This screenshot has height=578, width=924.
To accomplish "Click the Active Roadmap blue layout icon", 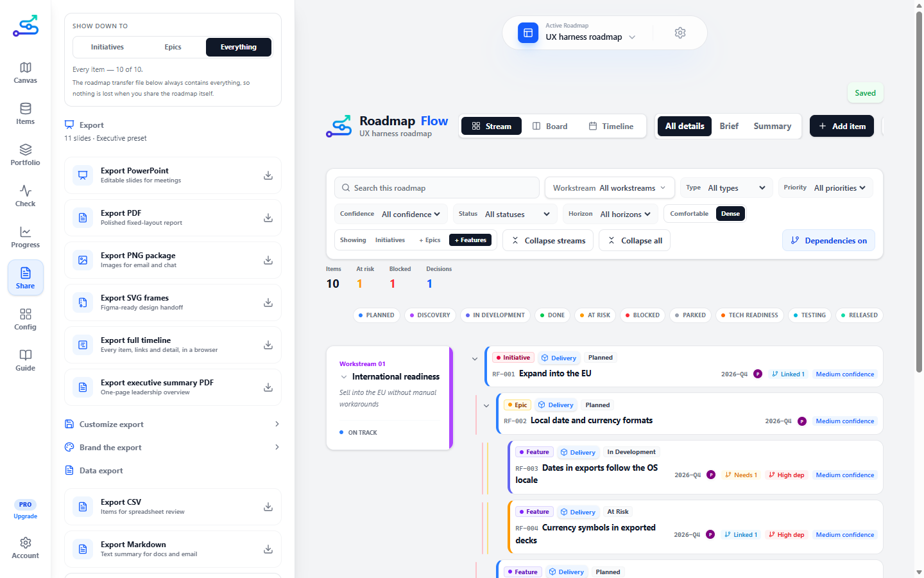I will (528, 33).
